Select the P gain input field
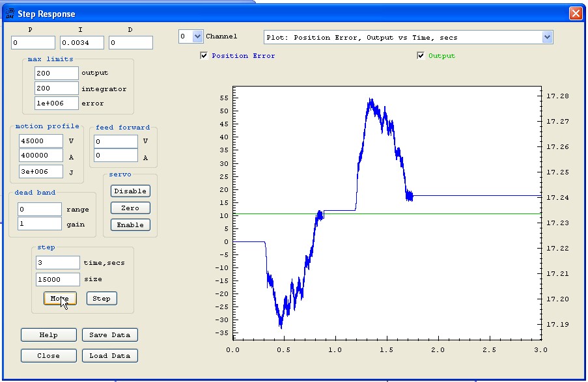 point(33,43)
